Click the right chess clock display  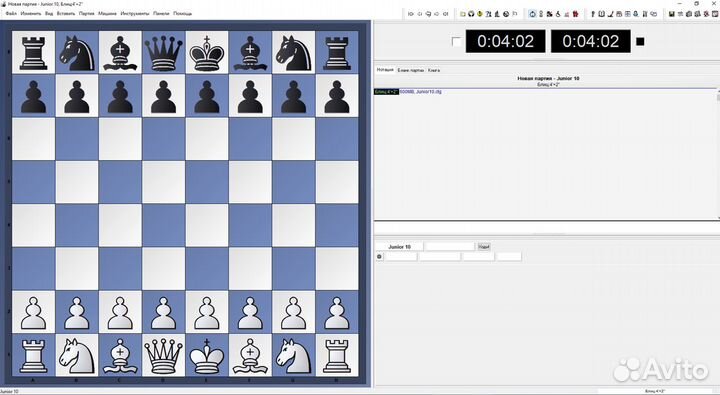point(591,41)
